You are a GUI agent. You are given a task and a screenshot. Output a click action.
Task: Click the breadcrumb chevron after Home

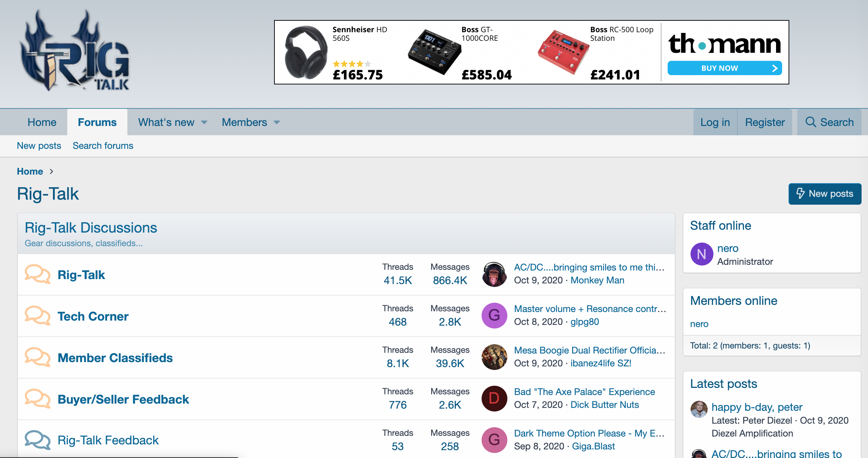point(52,171)
